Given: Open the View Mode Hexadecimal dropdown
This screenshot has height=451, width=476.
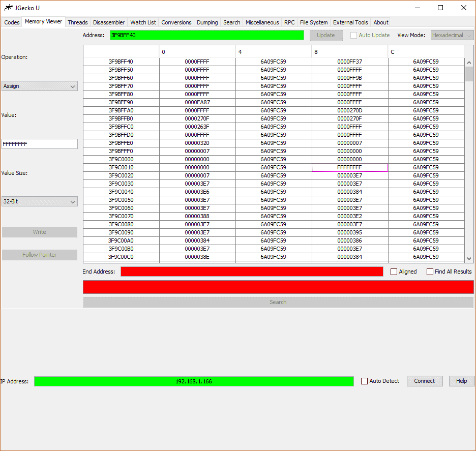Looking at the screenshot, I should 452,35.
